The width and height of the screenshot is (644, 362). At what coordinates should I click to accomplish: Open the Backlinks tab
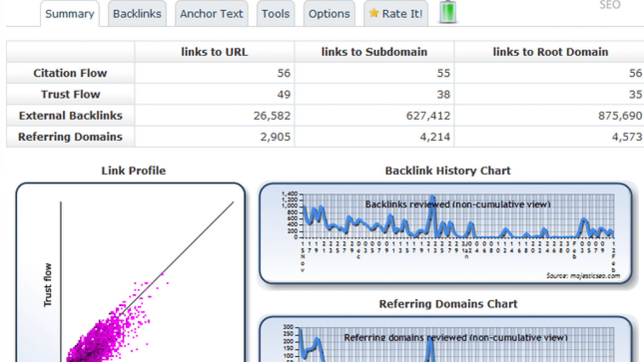(137, 14)
